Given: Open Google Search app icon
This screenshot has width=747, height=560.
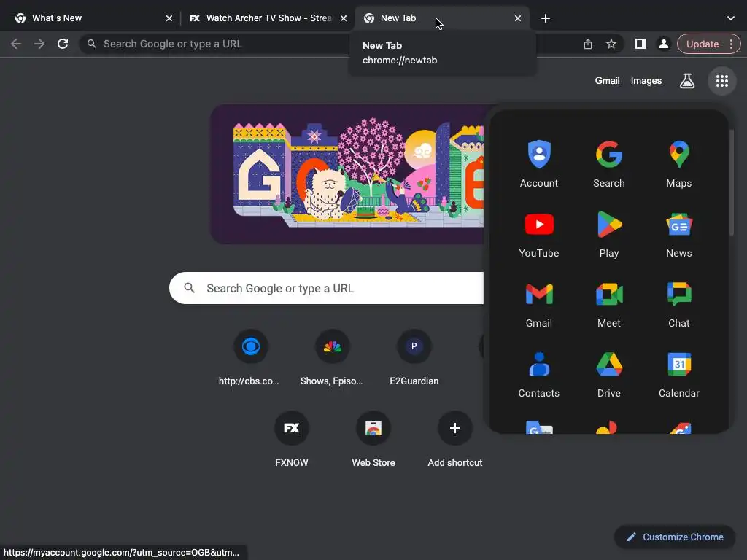Looking at the screenshot, I should [x=609, y=163].
